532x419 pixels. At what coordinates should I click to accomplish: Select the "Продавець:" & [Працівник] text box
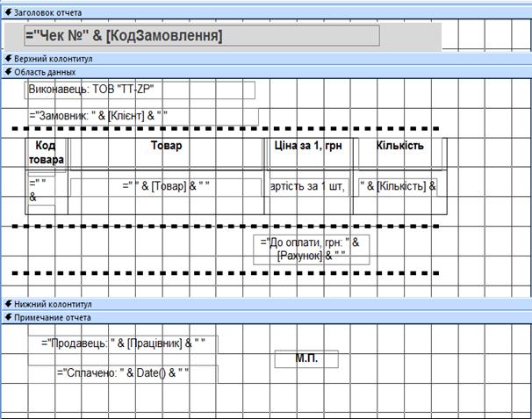tap(123, 344)
